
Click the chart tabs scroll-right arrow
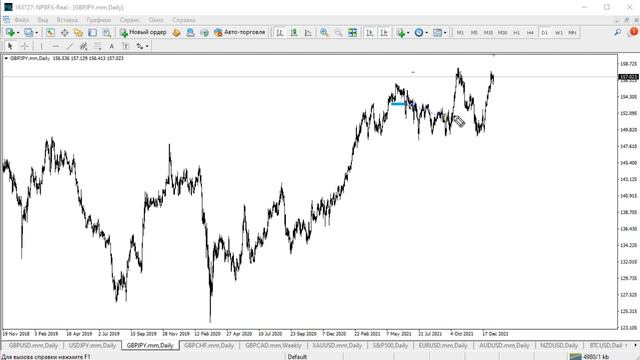coord(635,345)
